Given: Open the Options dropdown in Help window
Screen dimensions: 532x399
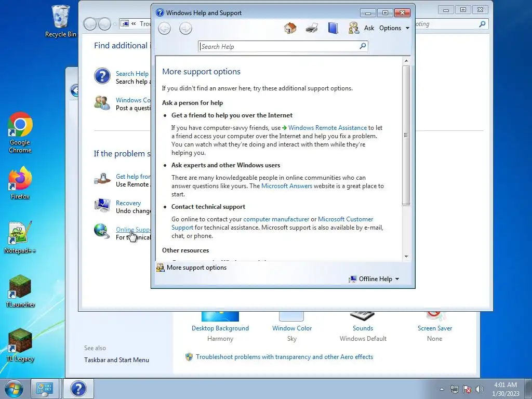Looking at the screenshot, I should coord(394,28).
